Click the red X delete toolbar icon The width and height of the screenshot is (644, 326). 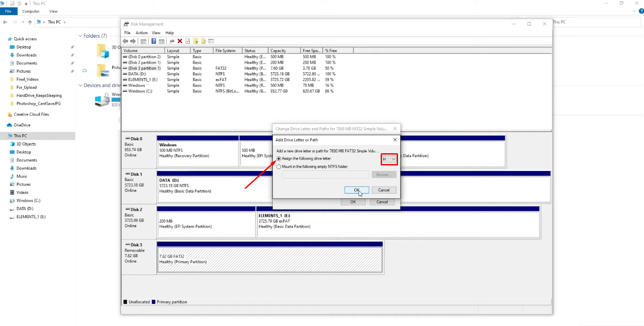pyautogui.click(x=180, y=41)
